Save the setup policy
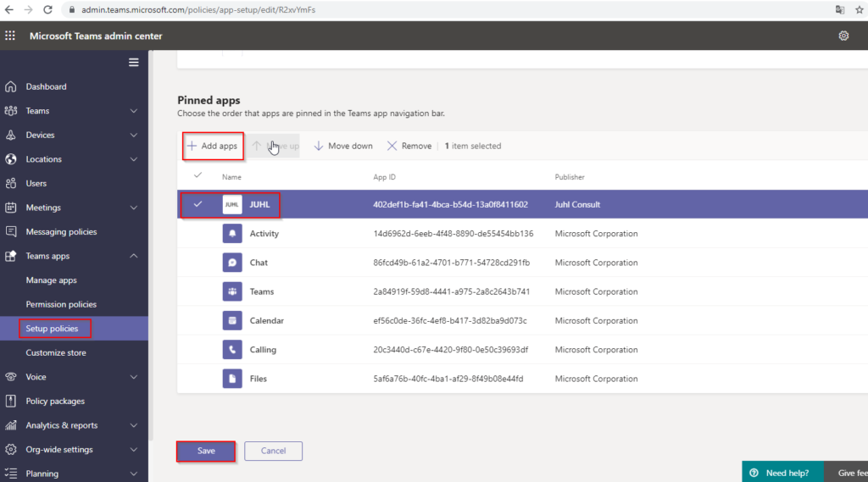Viewport: 868px width, 482px height. [x=206, y=451]
